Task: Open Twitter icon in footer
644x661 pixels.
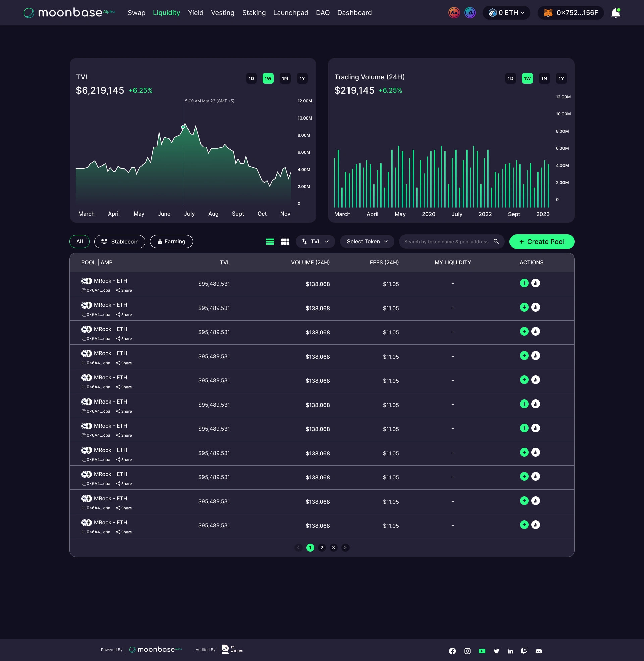Action: click(496, 651)
